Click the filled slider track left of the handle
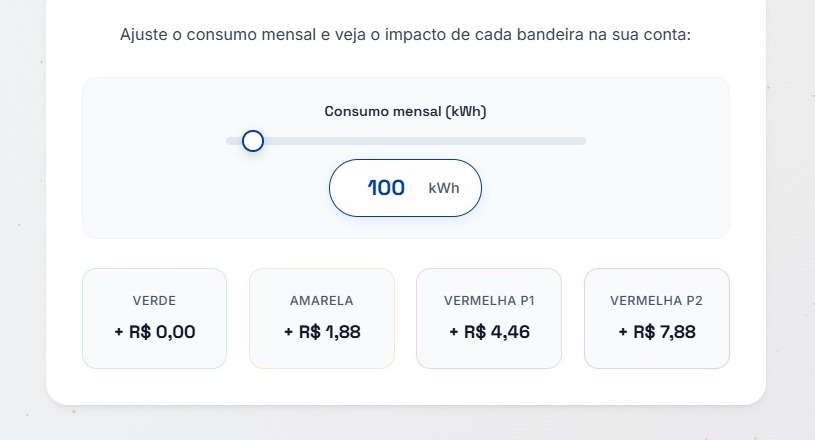The height and width of the screenshot is (440, 815). 234,141
